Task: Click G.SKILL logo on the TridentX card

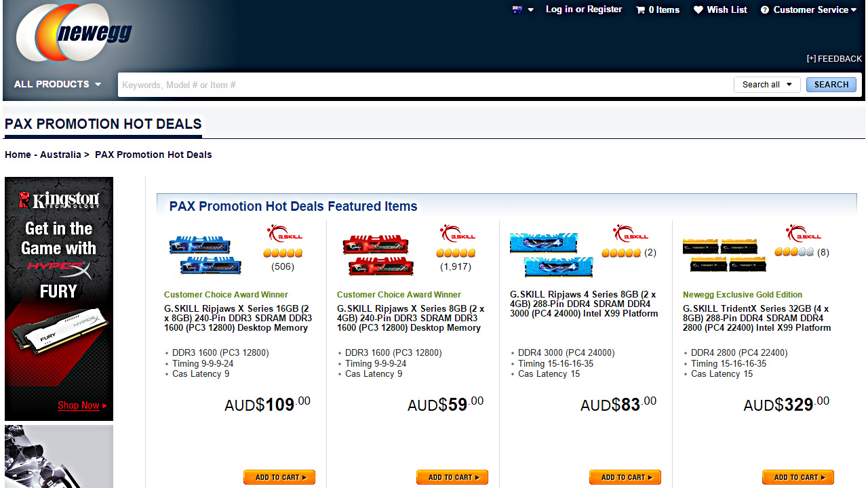Action: pyautogui.click(x=803, y=233)
